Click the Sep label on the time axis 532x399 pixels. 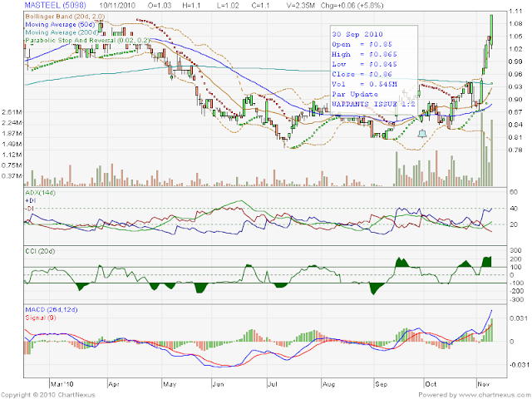pos(382,384)
